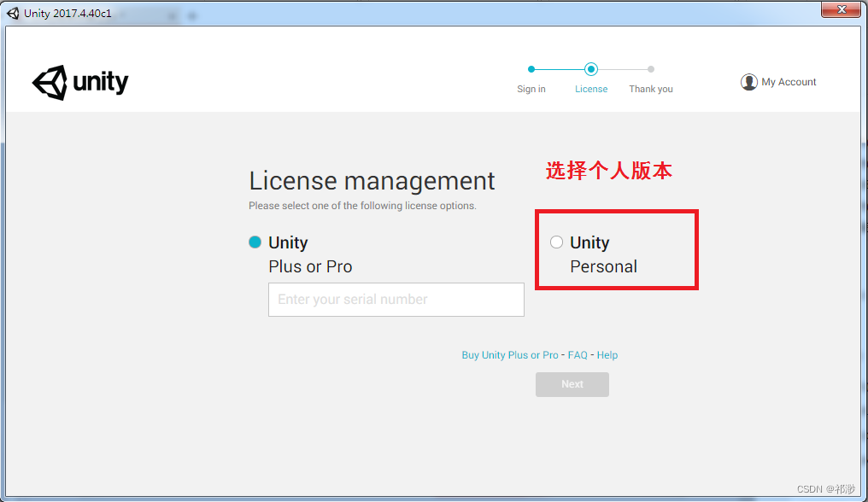The height and width of the screenshot is (502, 868).
Task: Click the Thank you step marker
Action: [x=651, y=69]
